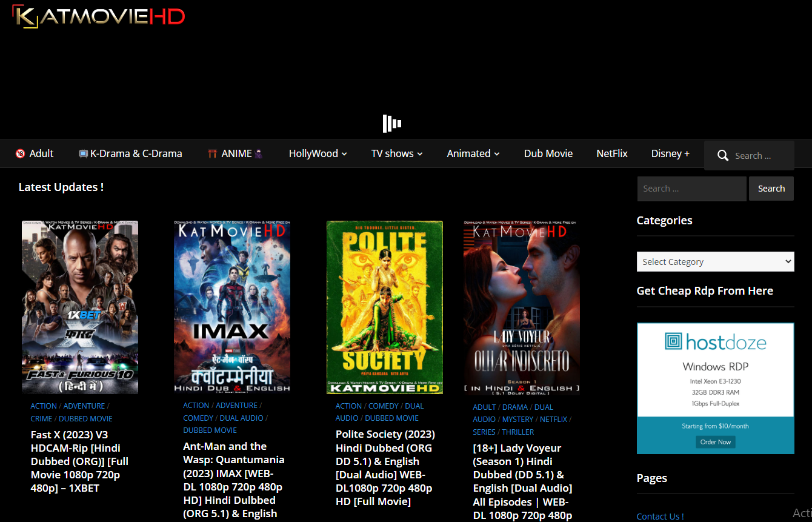Click the sidebar search input field
Viewport: 812px width, 522px height.
(x=691, y=189)
